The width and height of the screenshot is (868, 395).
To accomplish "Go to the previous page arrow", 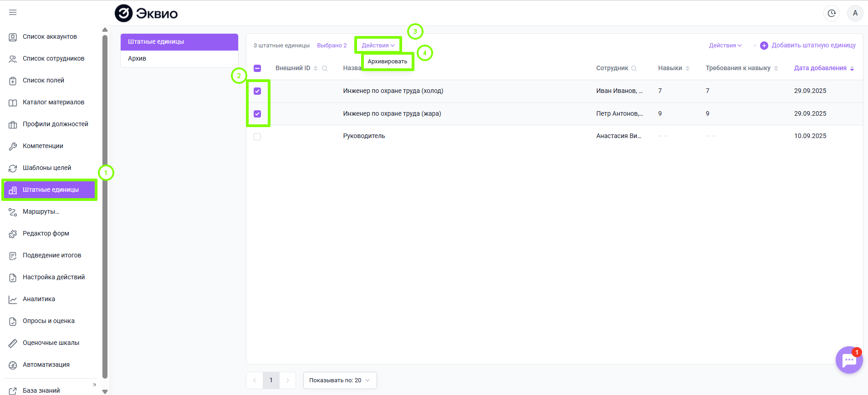I will tap(255, 380).
